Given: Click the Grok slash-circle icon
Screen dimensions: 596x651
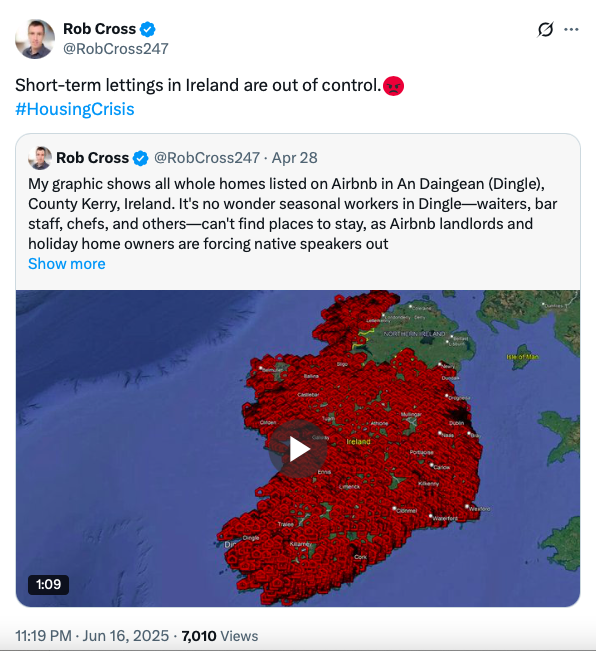Looking at the screenshot, I should (545, 29).
